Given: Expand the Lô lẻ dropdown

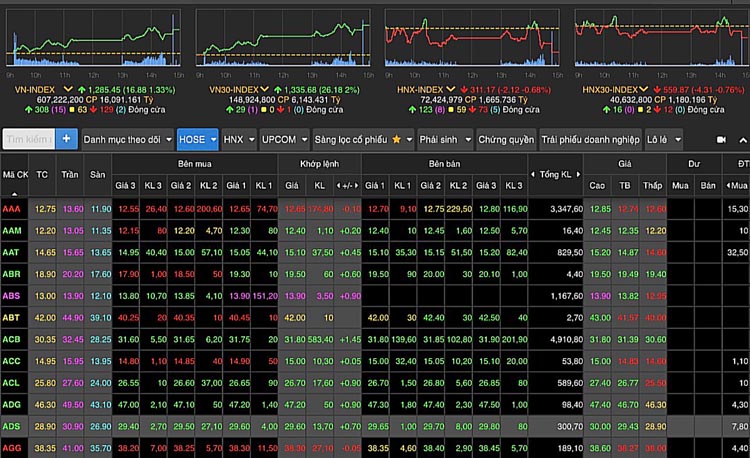Looking at the screenshot, I should click(x=663, y=139).
